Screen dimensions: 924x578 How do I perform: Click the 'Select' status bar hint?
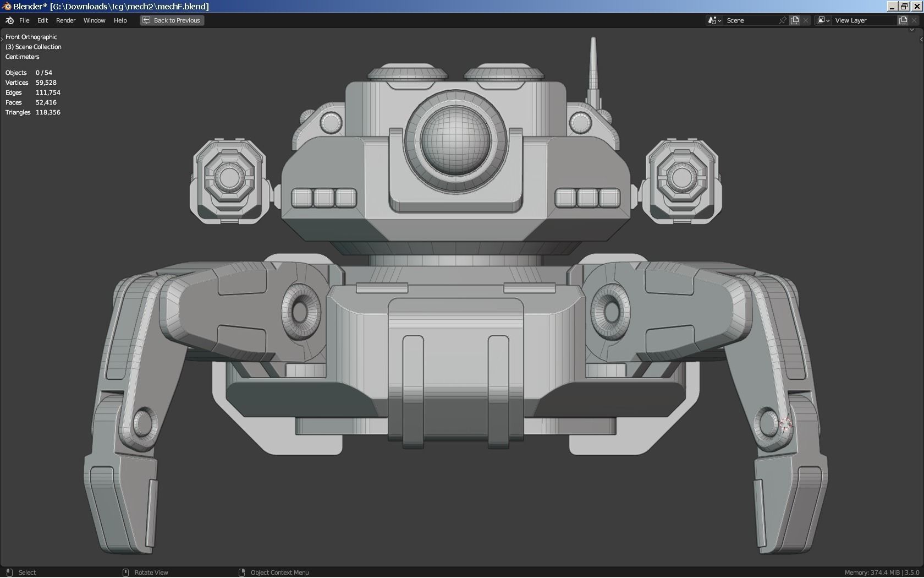click(27, 572)
